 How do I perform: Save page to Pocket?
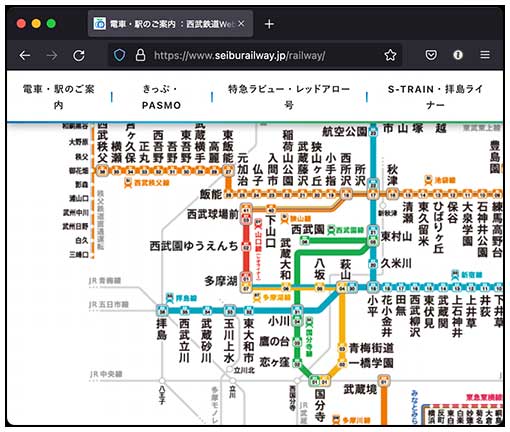click(x=431, y=55)
